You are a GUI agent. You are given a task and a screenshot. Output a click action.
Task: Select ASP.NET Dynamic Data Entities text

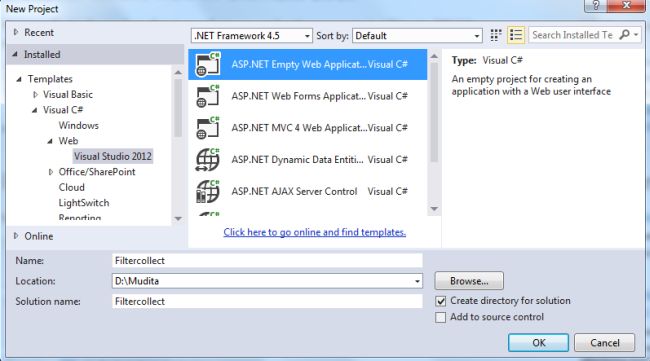297,160
